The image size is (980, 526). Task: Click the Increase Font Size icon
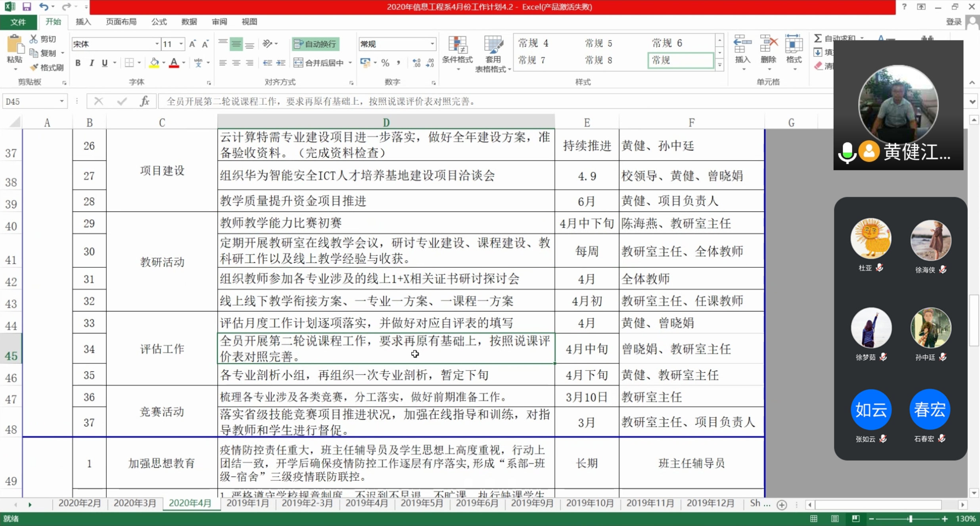[192, 44]
